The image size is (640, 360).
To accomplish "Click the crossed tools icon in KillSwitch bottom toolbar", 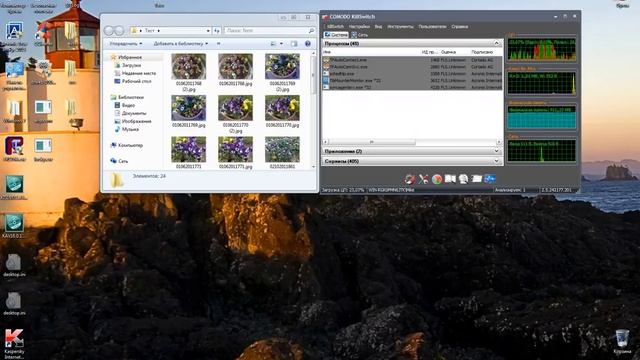I will (424, 179).
